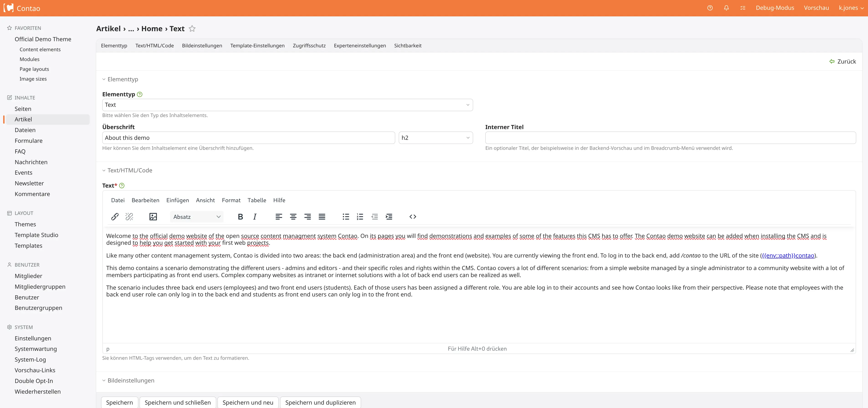Align text left in editor
This screenshot has width=868, height=408.
(x=279, y=217)
